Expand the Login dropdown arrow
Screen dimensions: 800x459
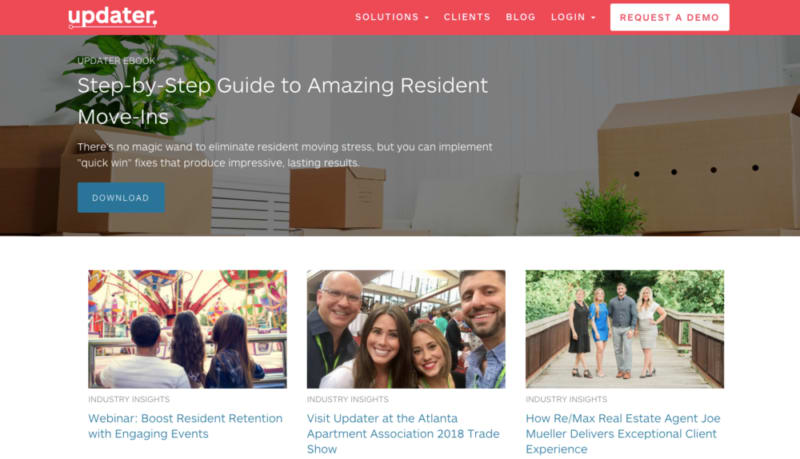pyautogui.click(x=593, y=18)
